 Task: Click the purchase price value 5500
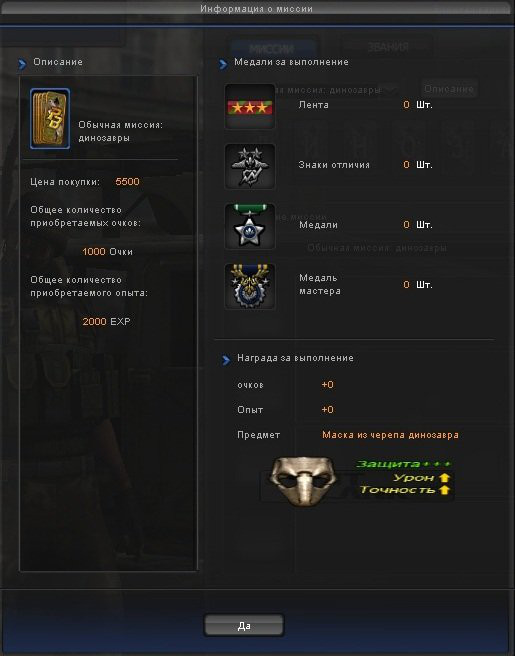coord(127,182)
